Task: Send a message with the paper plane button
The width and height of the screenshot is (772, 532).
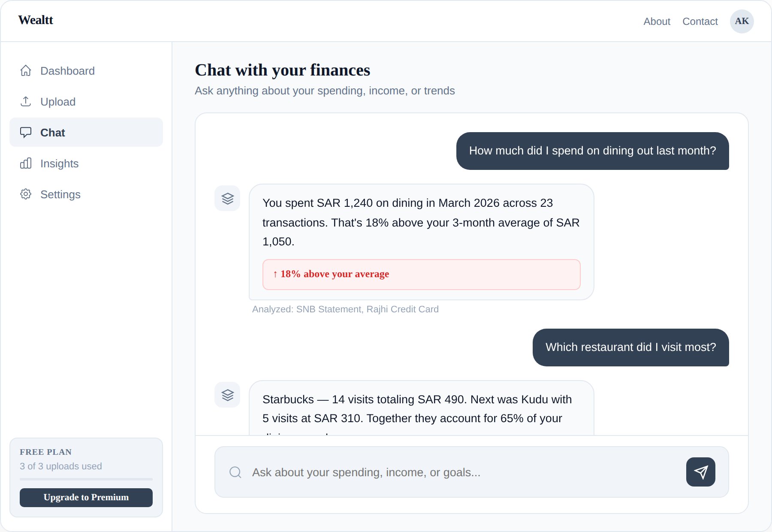Action: [x=700, y=472]
